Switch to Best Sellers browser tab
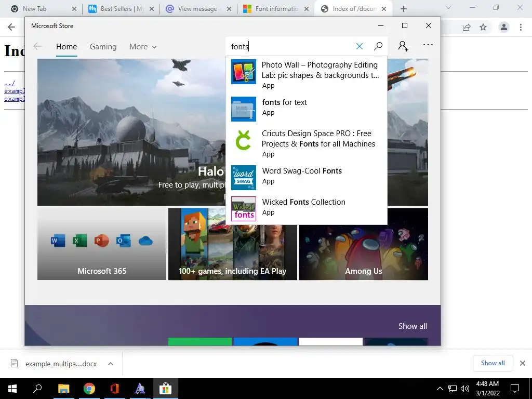This screenshot has width=532, height=399. [121, 9]
